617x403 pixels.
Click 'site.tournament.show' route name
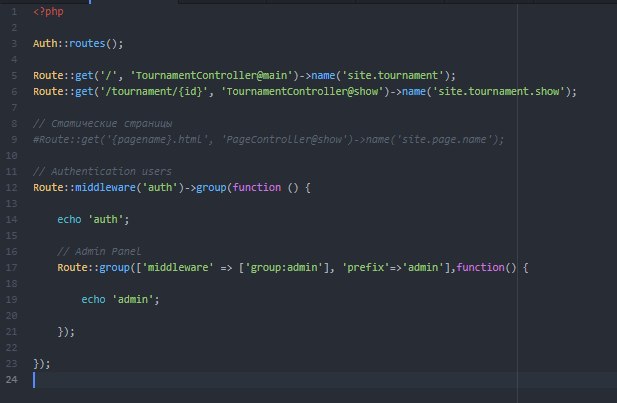[499, 91]
